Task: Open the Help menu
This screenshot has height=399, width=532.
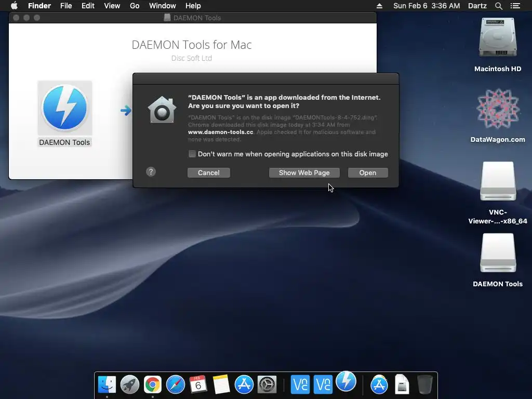Action: pyautogui.click(x=193, y=6)
